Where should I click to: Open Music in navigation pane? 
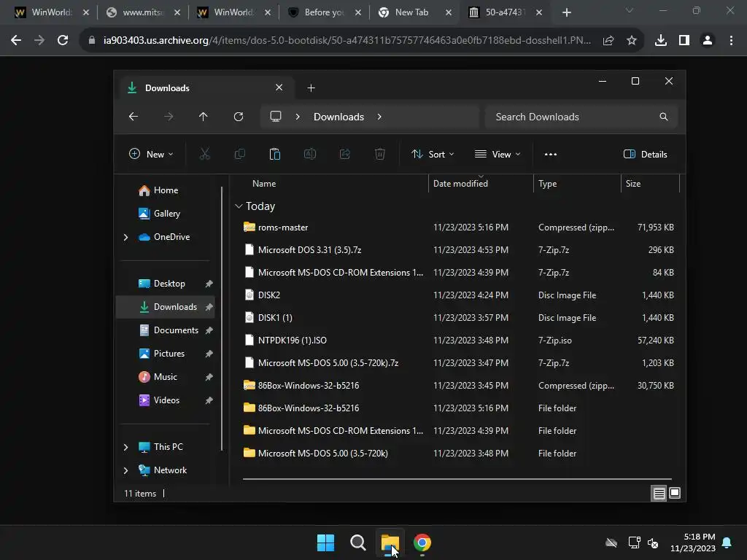pyautogui.click(x=166, y=377)
